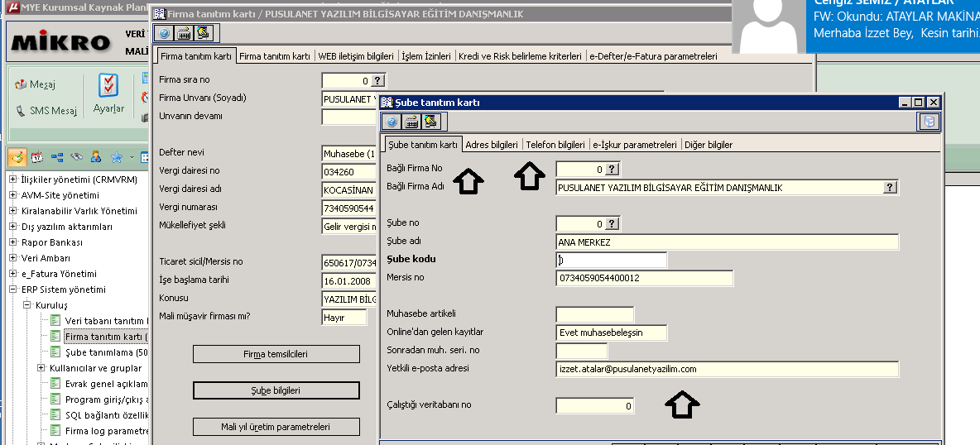The image size is (980, 445).
Task: Switch to Adres bilgileri tab
Action: pos(492,145)
